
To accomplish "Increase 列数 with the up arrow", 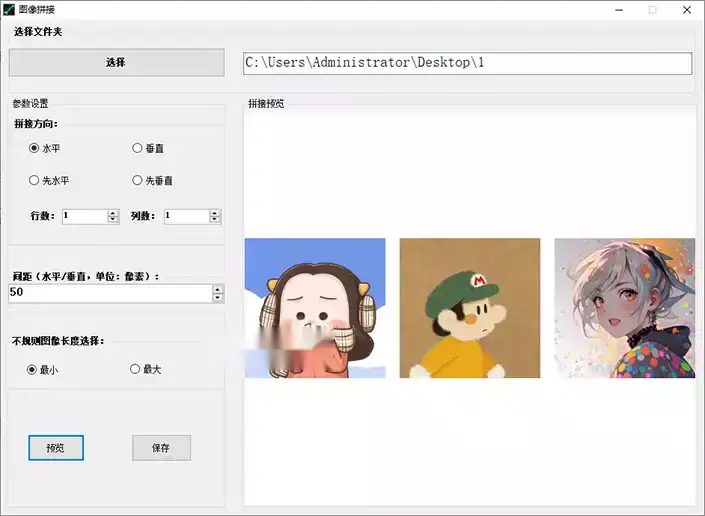I will (x=215, y=212).
